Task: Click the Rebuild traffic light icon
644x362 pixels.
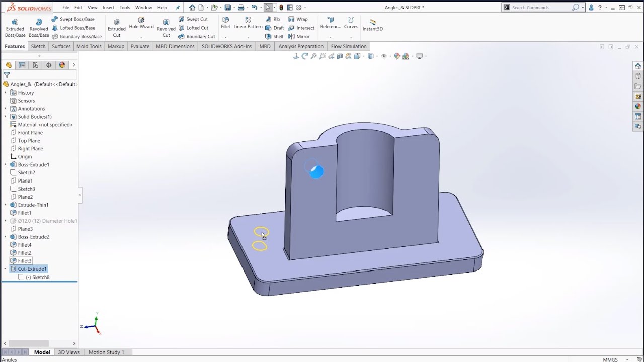Action: pyautogui.click(x=281, y=7)
